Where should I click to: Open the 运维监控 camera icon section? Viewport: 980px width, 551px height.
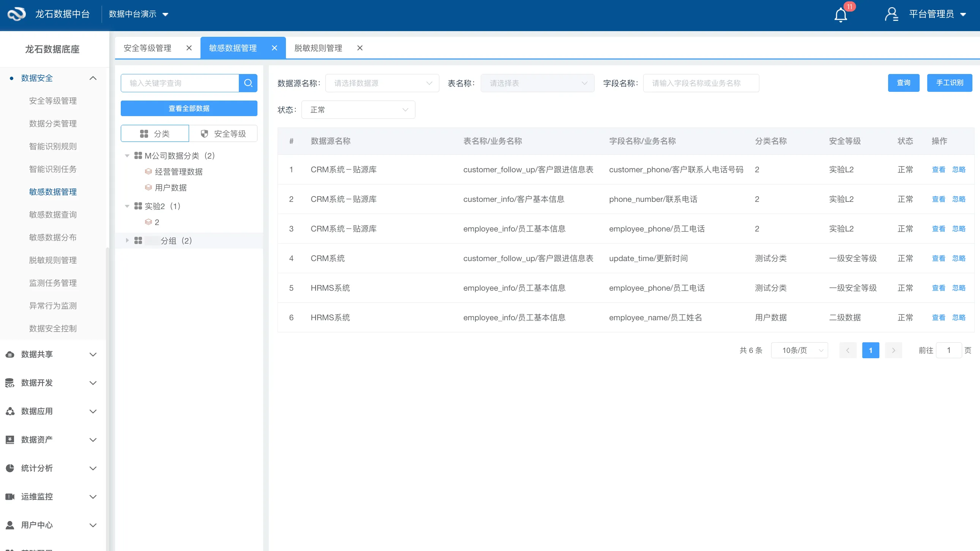(x=10, y=497)
